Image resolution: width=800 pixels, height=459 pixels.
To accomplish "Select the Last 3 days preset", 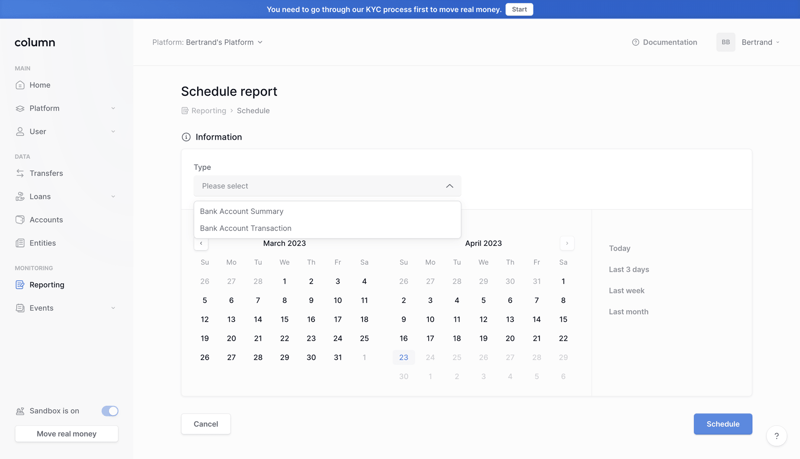I will [x=629, y=269].
